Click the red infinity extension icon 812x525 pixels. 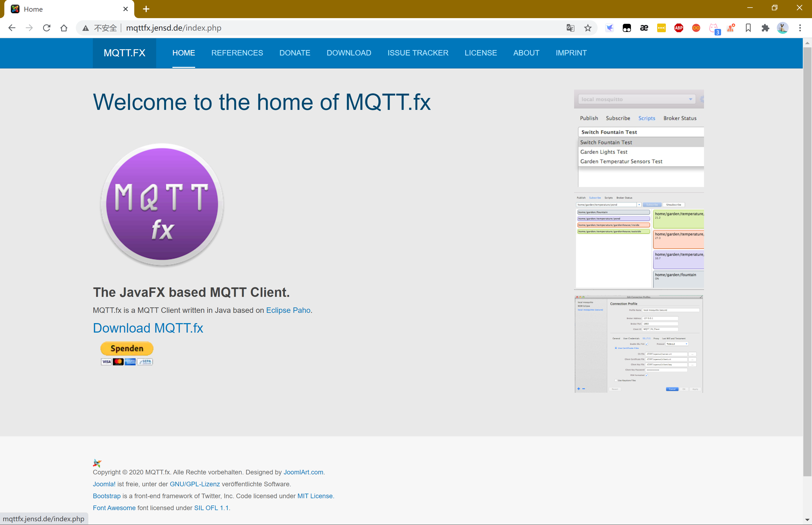696,28
